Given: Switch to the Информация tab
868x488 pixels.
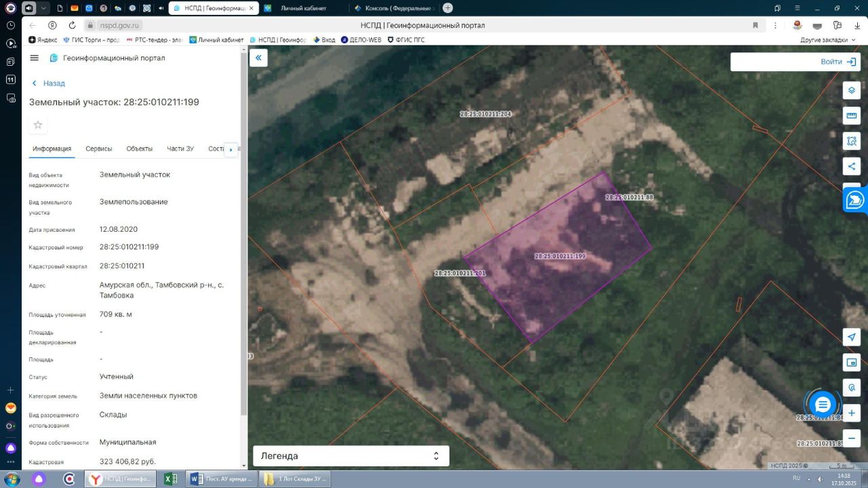Looking at the screenshot, I should [x=52, y=149].
